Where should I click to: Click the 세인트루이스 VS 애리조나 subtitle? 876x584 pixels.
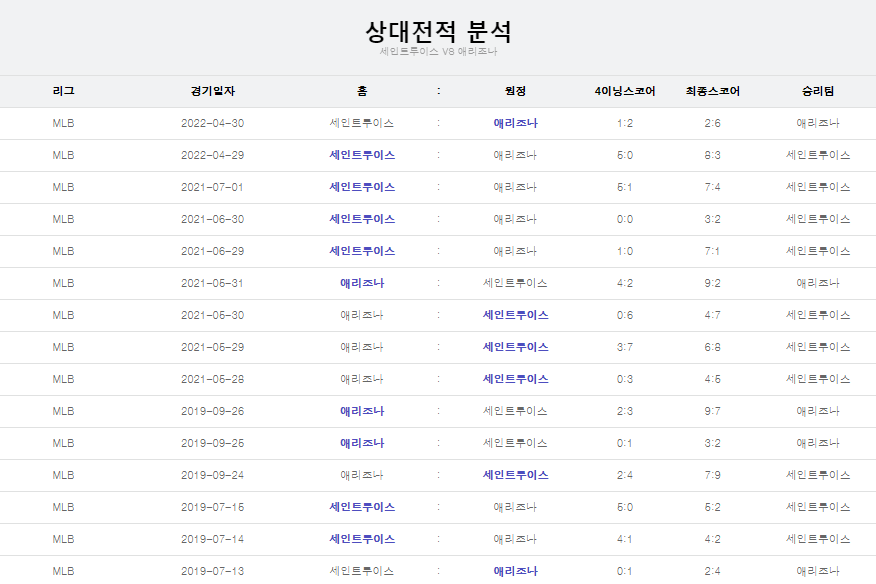click(x=438, y=51)
